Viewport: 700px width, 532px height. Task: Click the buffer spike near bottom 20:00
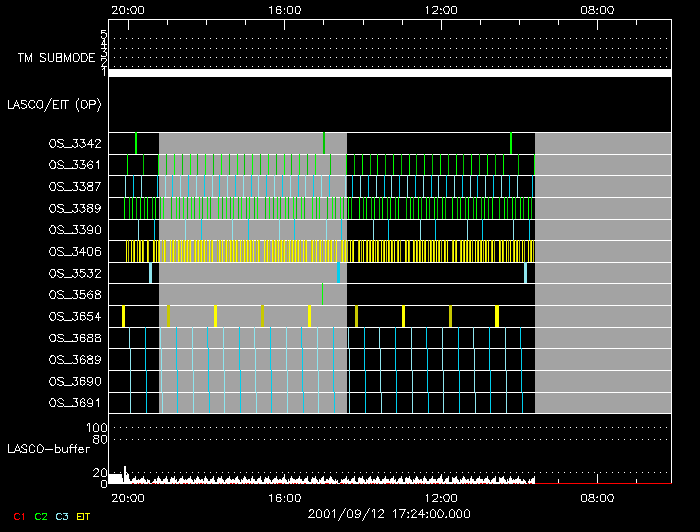coord(124,474)
